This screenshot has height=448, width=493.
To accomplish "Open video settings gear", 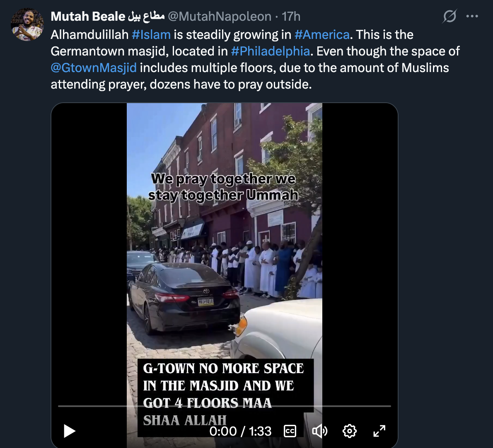I will tap(349, 431).
